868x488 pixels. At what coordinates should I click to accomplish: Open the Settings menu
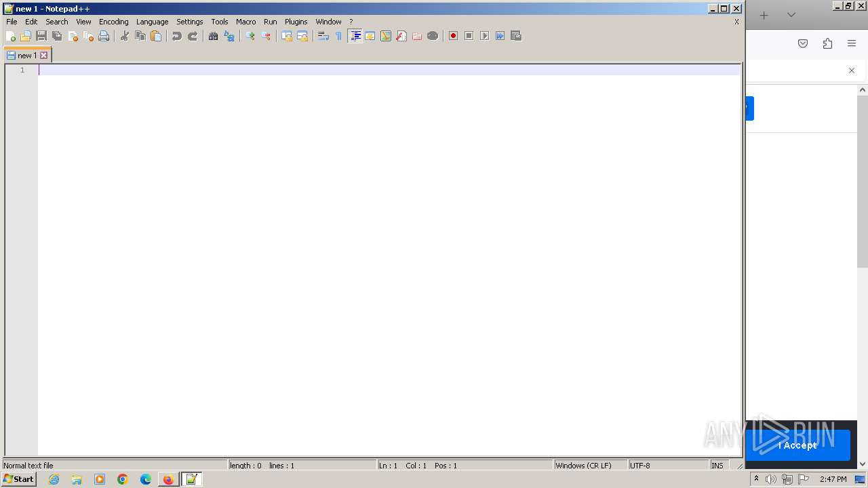(190, 22)
